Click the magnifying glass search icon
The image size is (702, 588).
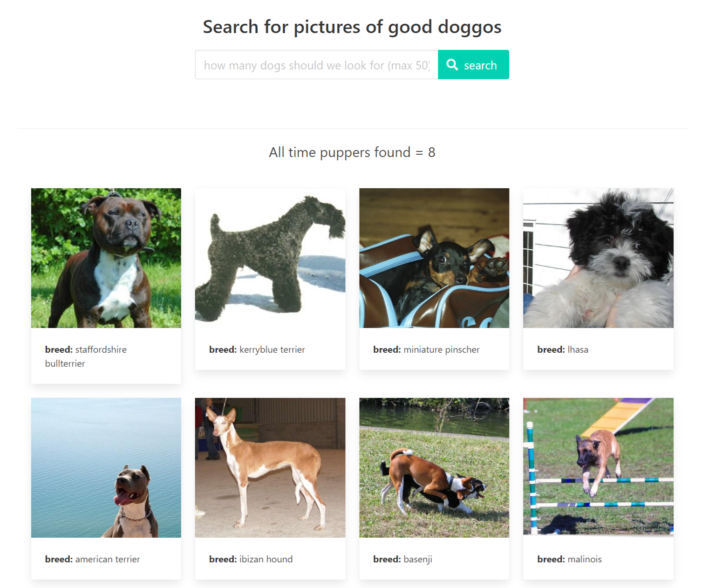click(452, 65)
